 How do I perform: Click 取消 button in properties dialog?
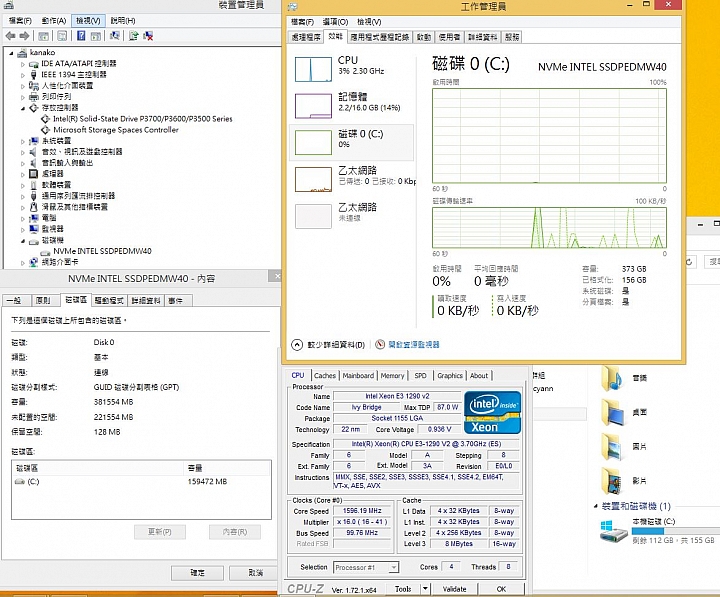(255, 573)
